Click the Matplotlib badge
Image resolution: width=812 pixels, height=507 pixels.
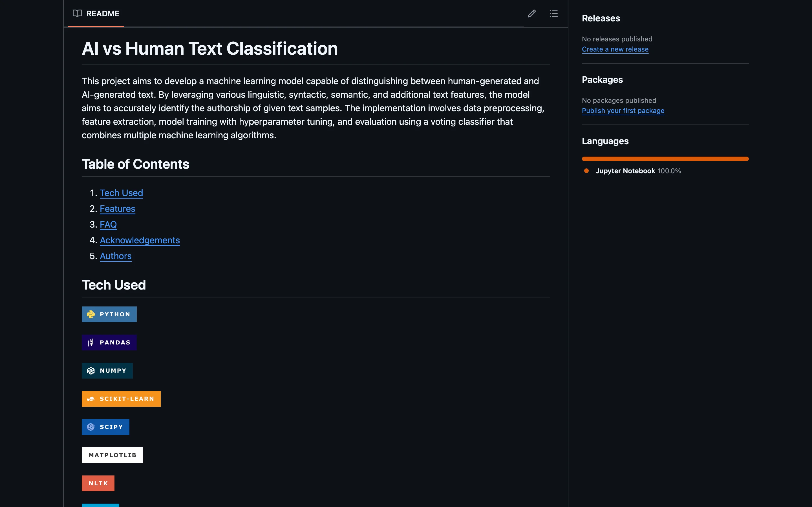[x=112, y=455]
